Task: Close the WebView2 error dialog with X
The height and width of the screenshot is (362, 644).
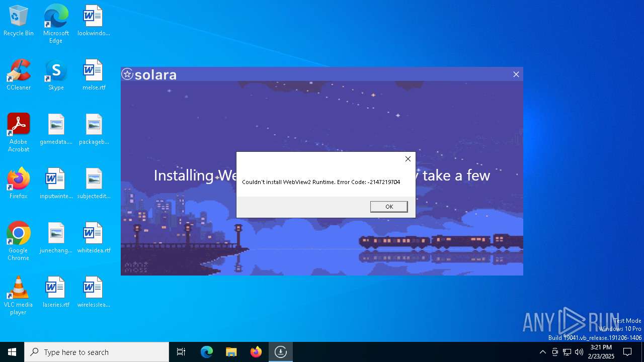Action: click(x=408, y=159)
